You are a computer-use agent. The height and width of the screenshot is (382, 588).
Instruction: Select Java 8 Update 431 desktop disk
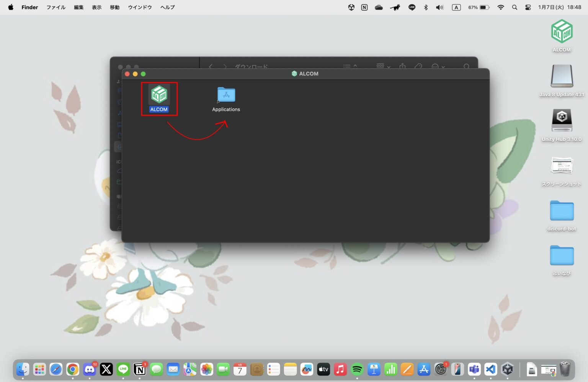(x=562, y=76)
